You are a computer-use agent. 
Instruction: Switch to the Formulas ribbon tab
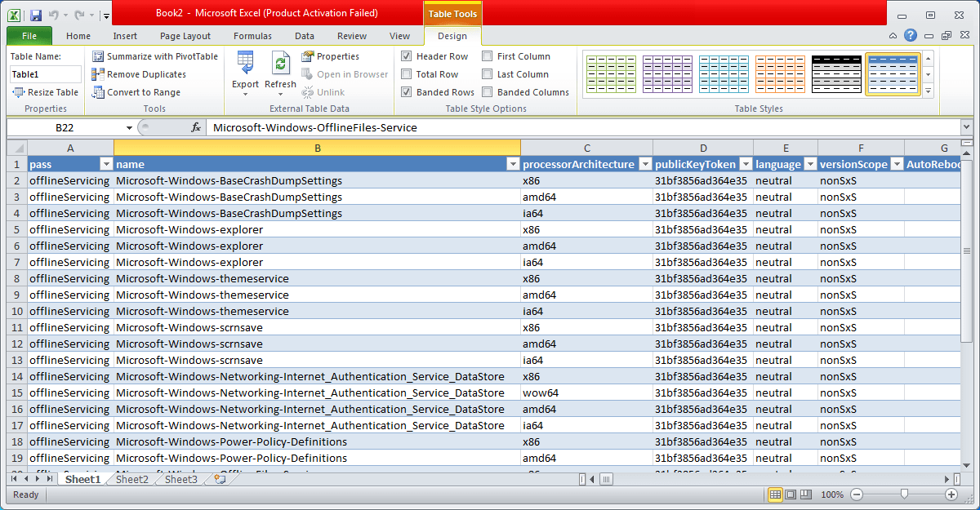[x=252, y=36]
